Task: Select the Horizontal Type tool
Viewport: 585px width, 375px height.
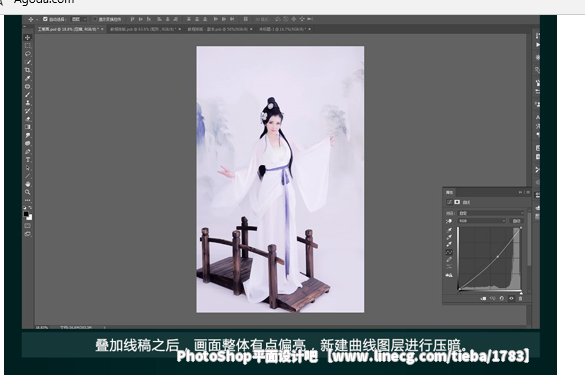Action: (28, 160)
